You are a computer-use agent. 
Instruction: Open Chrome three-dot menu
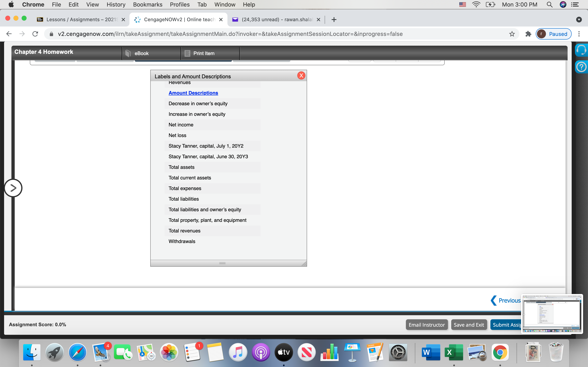(579, 34)
